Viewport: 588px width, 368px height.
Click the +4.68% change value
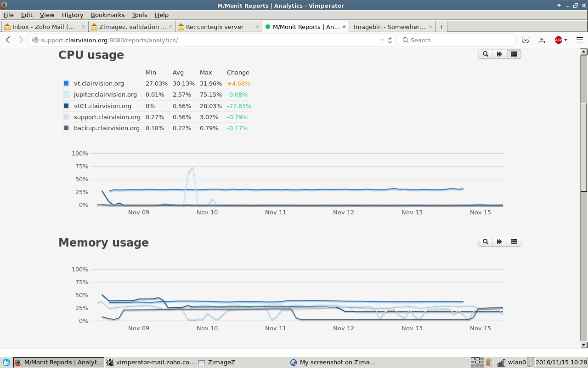click(238, 83)
